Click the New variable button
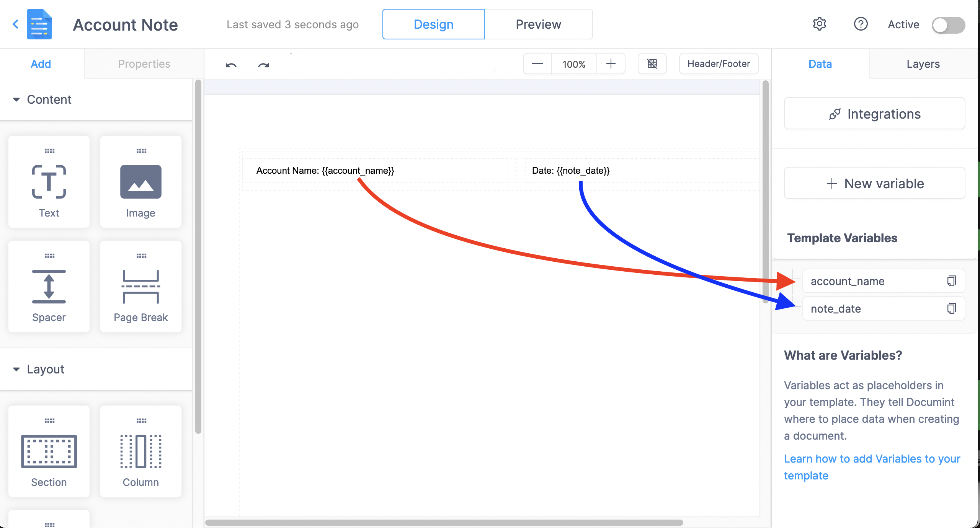This screenshot has width=980, height=528. coord(874,184)
